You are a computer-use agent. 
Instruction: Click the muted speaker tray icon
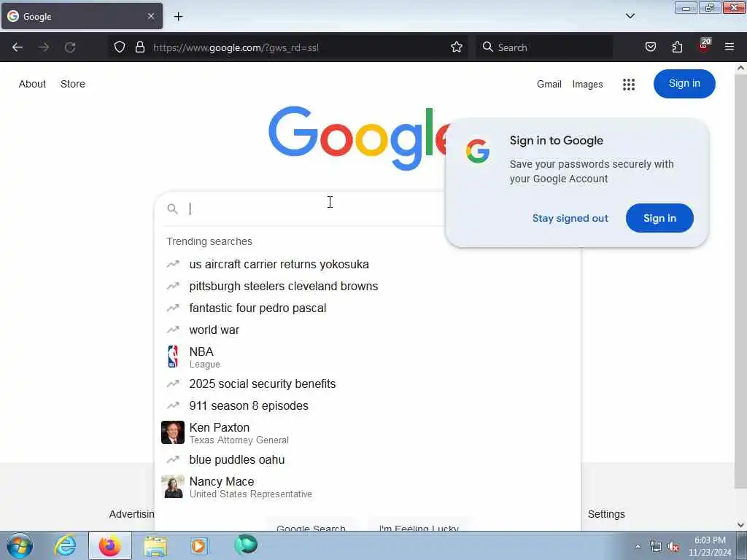[673, 547]
